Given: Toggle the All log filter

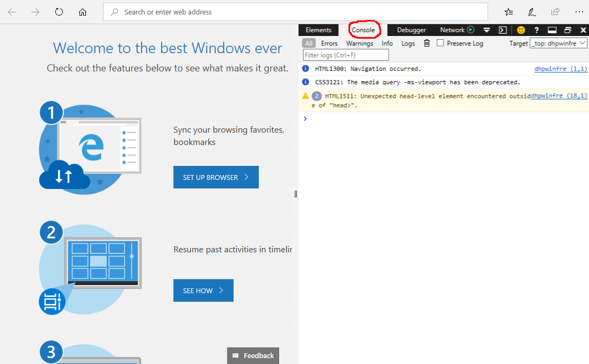Looking at the screenshot, I should [x=308, y=43].
